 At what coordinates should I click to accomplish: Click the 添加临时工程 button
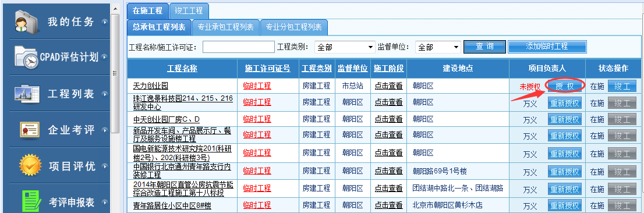(x=547, y=47)
